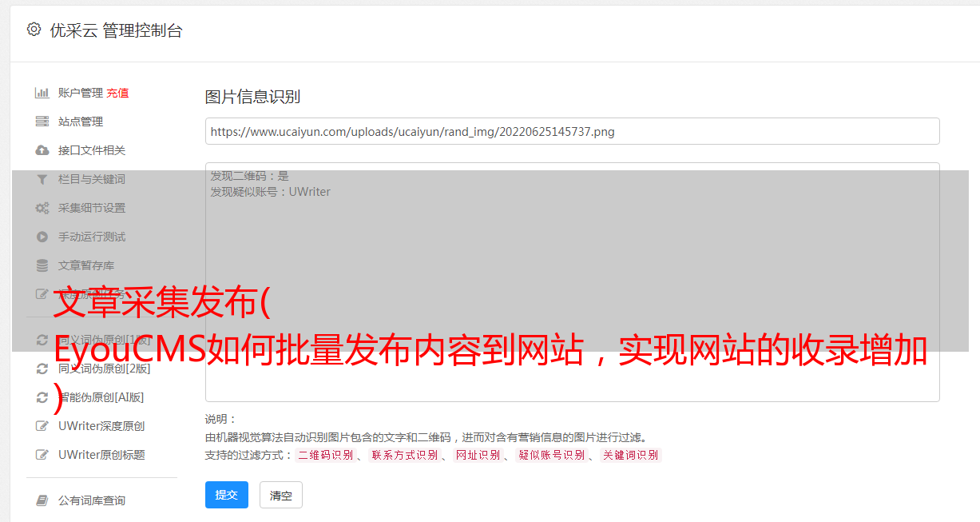Open UWriter深度原创 page
Image resolution: width=980 pixels, height=522 pixels.
[101, 426]
